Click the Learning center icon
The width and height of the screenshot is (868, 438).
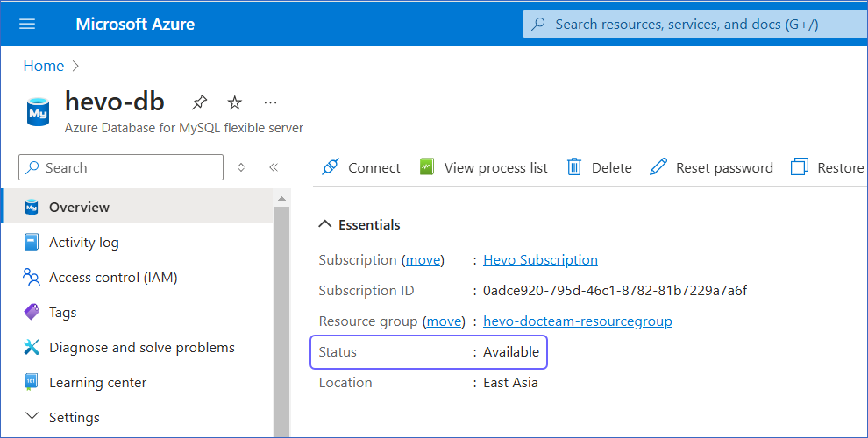point(32,382)
